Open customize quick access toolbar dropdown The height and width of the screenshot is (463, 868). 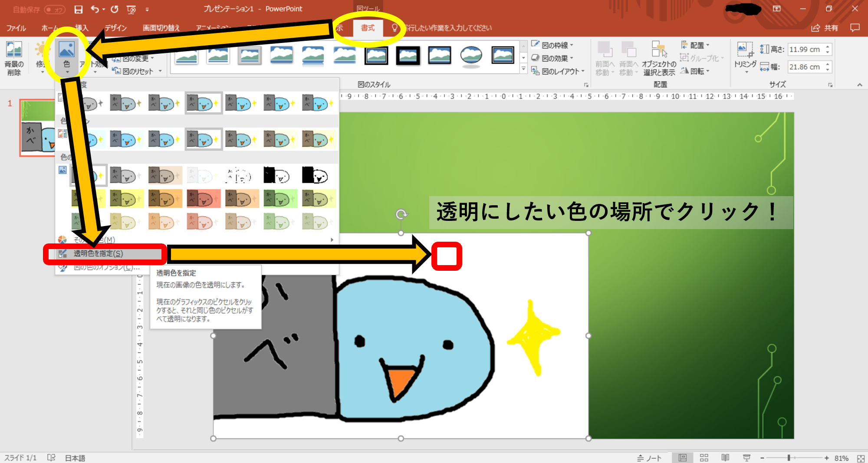point(147,9)
